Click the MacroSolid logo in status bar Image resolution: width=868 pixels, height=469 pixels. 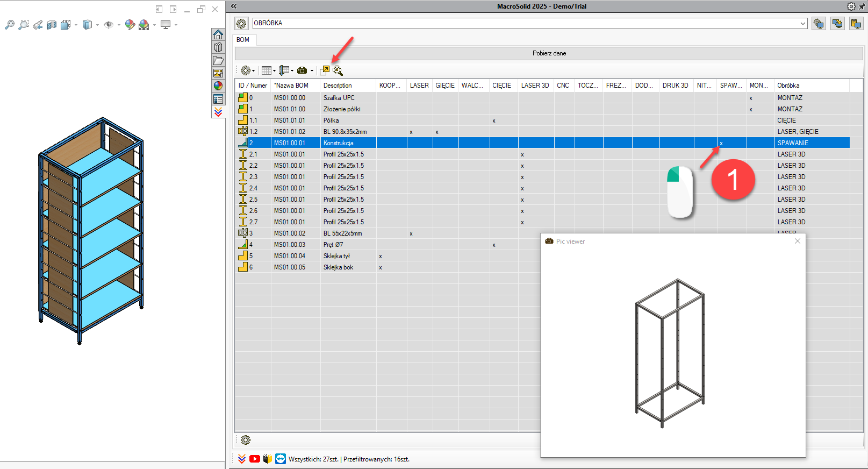pyautogui.click(x=242, y=459)
